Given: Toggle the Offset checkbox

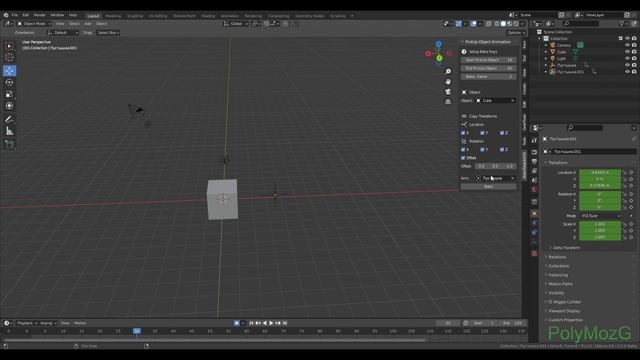Looking at the screenshot, I should coord(463,158).
